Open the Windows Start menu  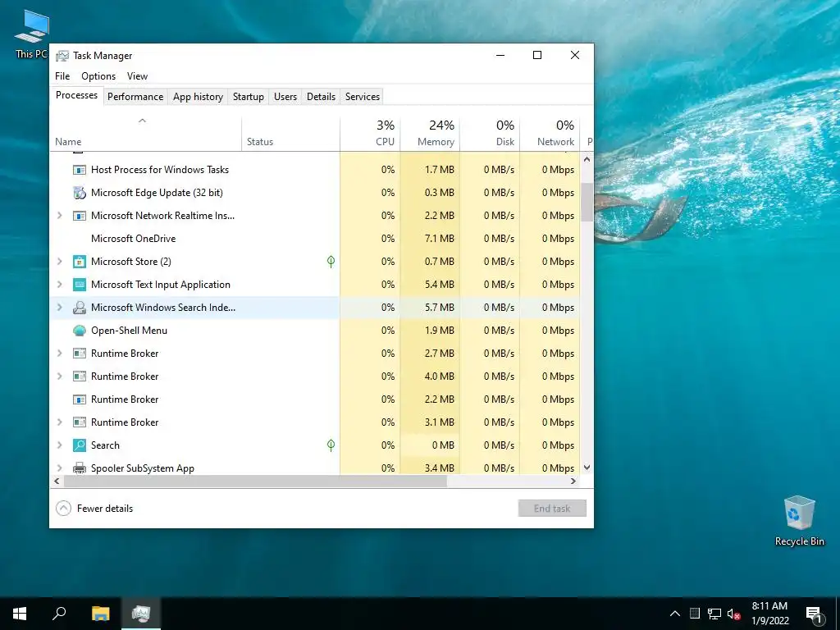point(20,614)
